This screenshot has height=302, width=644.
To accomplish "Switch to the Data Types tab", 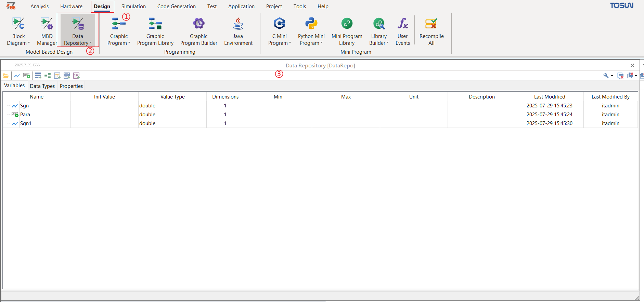I will pos(42,86).
